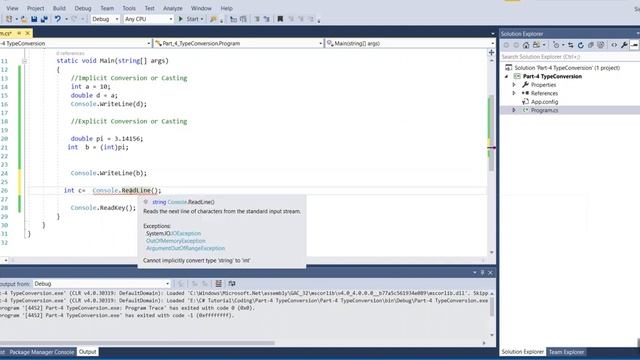Click Pending Changes Filter clock icon

coord(556,45)
